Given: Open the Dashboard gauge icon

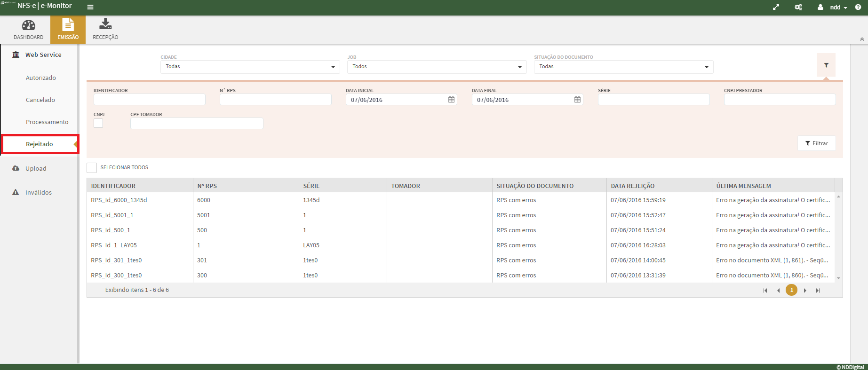Looking at the screenshot, I should click(x=28, y=25).
